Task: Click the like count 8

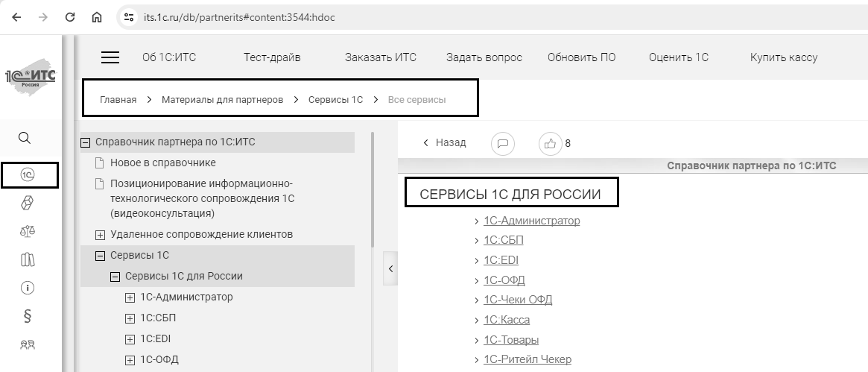Action: tap(568, 144)
